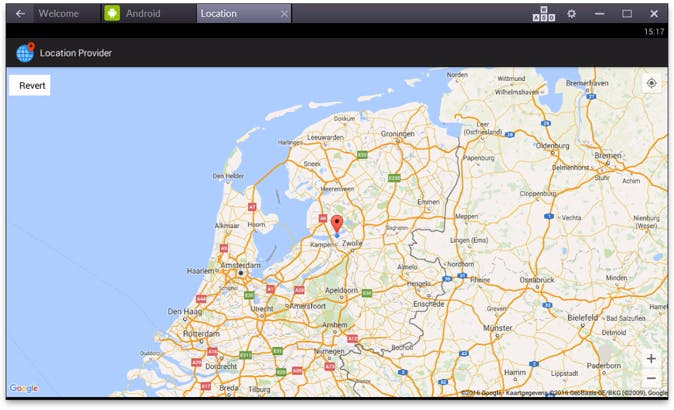Zoom out with the minus button
This screenshot has width=674, height=410.
(651, 378)
